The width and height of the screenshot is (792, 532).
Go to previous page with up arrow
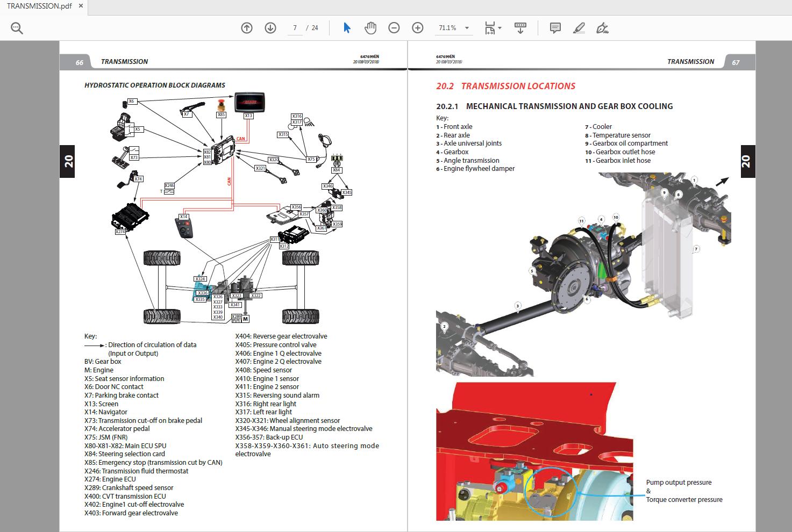coord(247,28)
